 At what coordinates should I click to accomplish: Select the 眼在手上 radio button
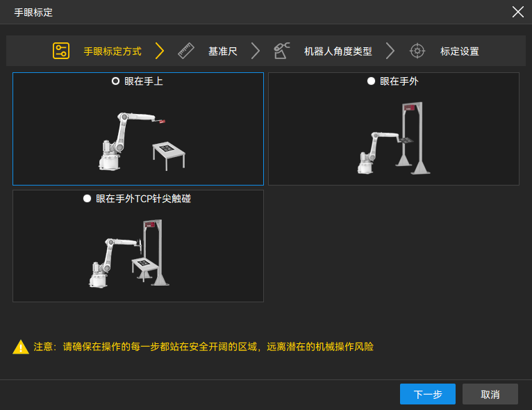tap(116, 81)
